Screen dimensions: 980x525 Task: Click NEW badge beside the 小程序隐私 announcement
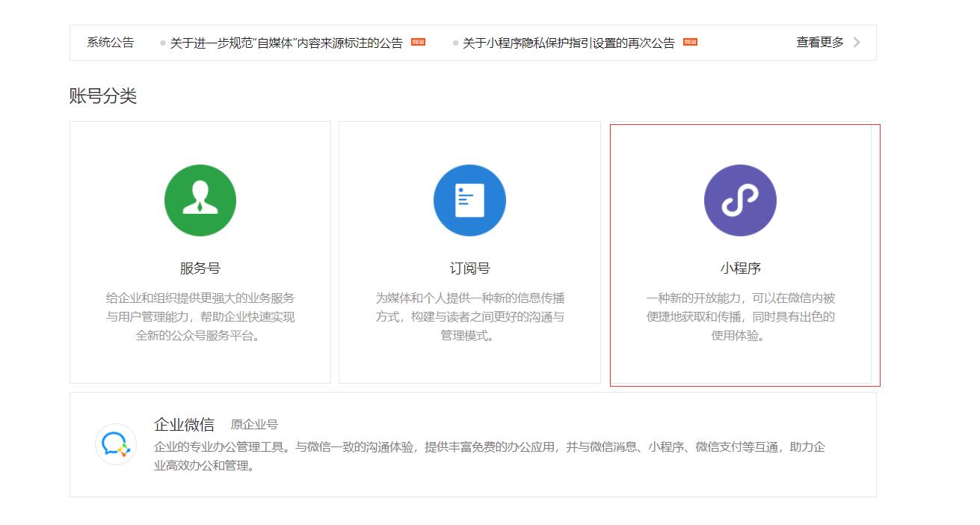click(x=690, y=43)
